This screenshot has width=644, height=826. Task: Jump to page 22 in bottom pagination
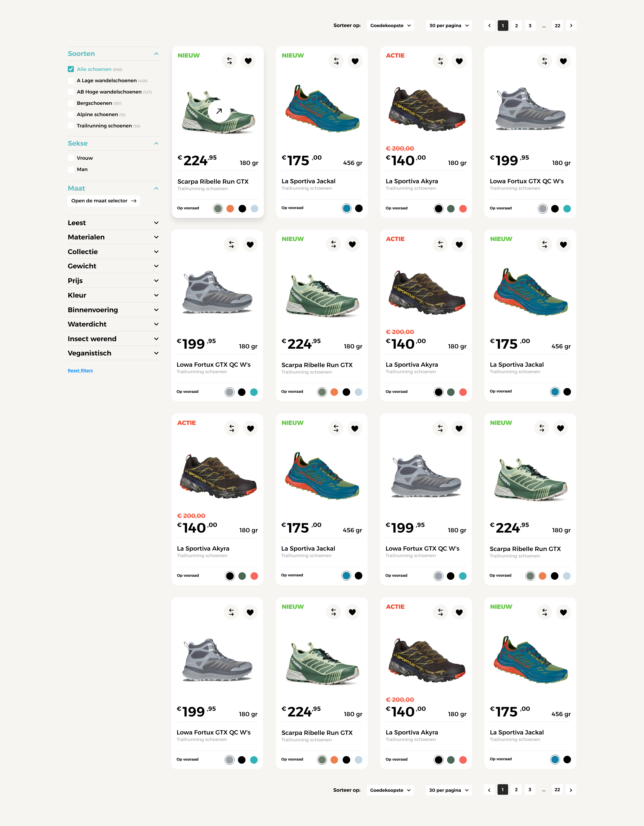(557, 789)
